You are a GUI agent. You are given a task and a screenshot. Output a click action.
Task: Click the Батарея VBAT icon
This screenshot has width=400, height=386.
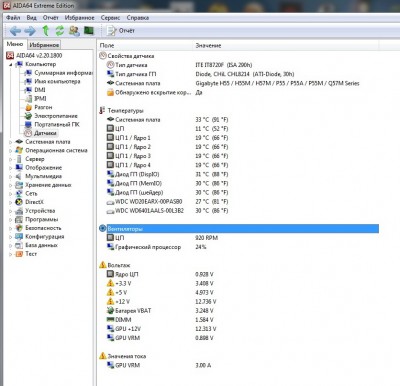pos(110,311)
